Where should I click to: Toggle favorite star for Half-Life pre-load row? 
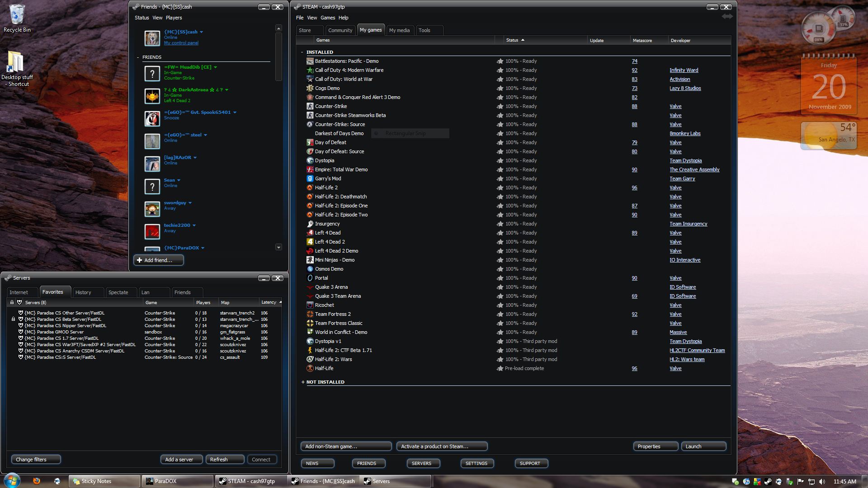tap(500, 368)
